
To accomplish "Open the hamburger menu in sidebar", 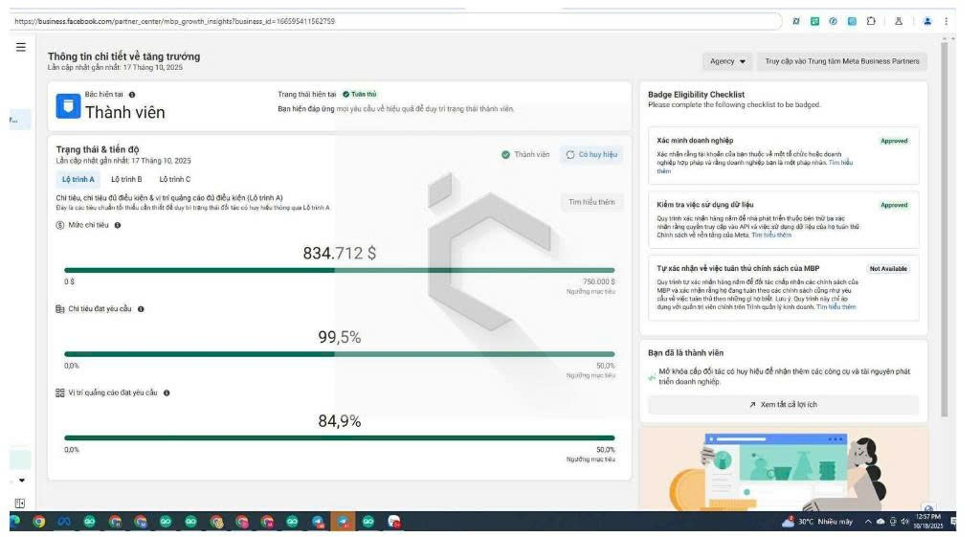I will [21, 47].
